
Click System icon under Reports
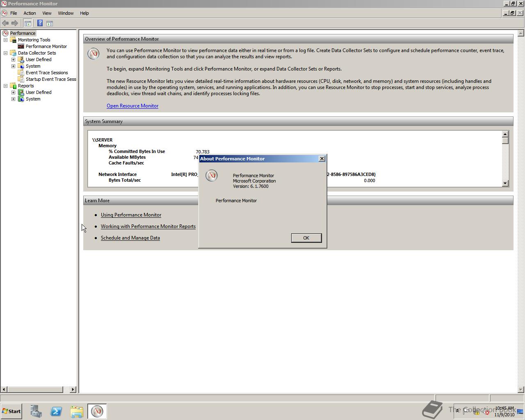(x=21, y=99)
